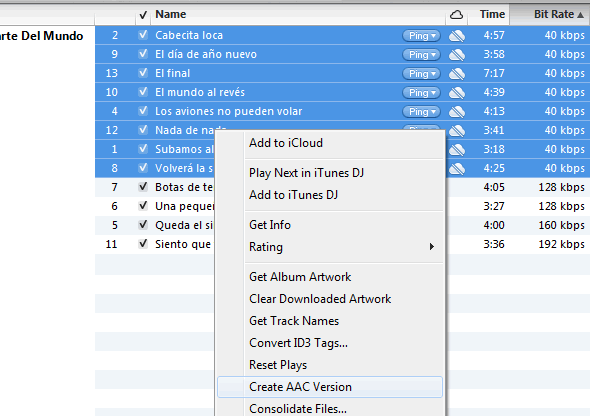Click track number 13
This screenshot has width=590, height=416.
click(x=111, y=73)
